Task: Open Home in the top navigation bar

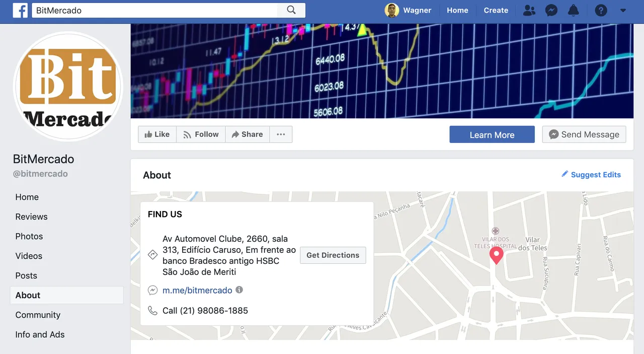Action: click(x=457, y=10)
